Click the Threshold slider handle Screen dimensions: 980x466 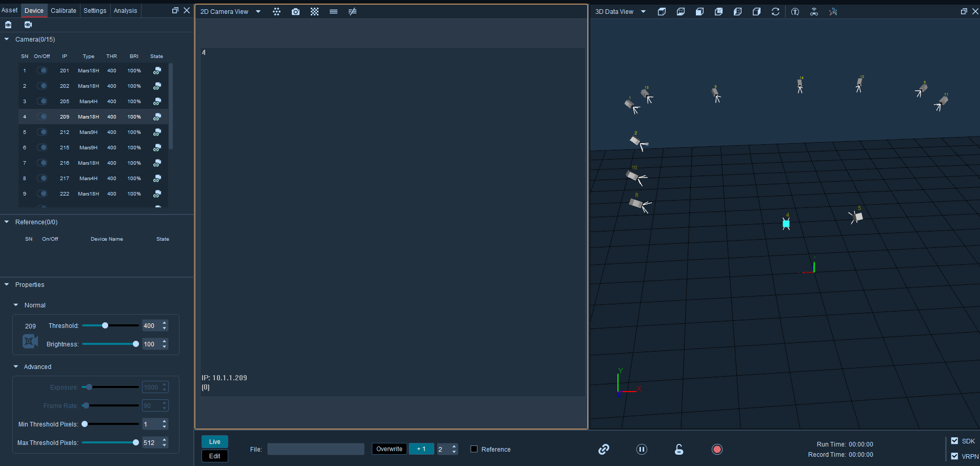(x=105, y=325)
